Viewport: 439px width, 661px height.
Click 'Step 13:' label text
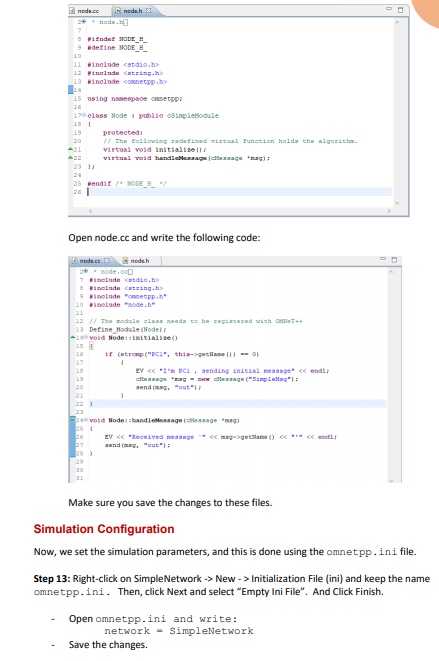(x=52, y=579)
